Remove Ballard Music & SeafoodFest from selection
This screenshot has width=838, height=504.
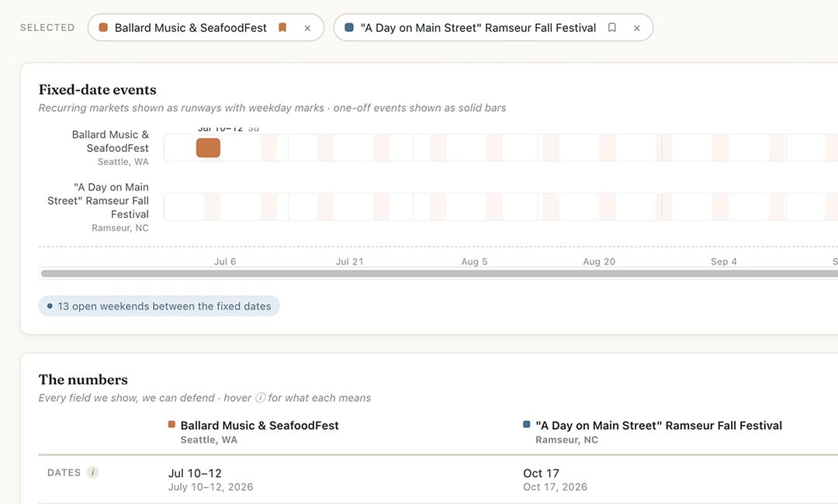pos(307,28)
